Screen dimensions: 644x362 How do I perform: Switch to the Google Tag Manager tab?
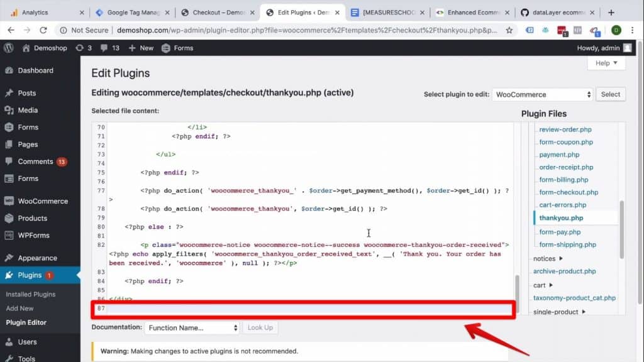coord(132,13)
